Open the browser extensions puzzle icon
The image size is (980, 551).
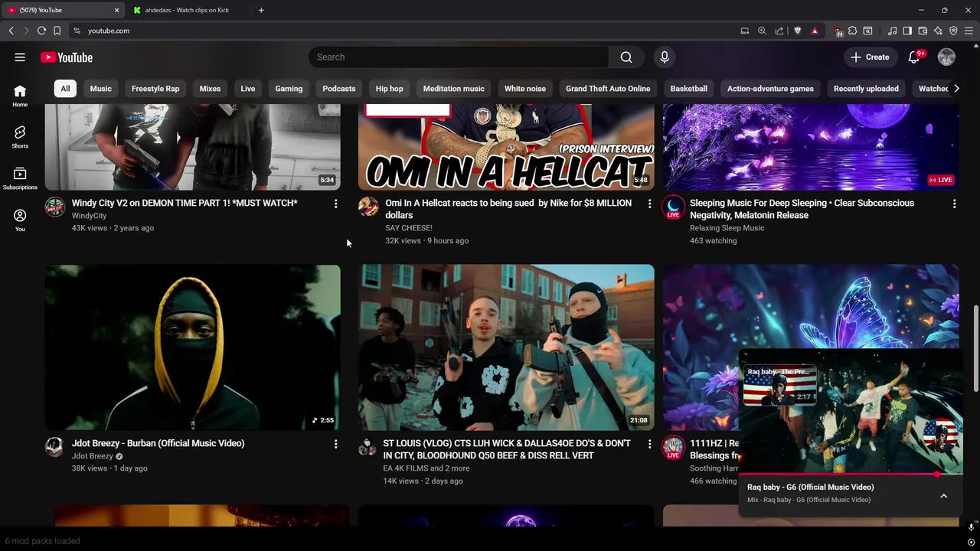coord(852,31)
